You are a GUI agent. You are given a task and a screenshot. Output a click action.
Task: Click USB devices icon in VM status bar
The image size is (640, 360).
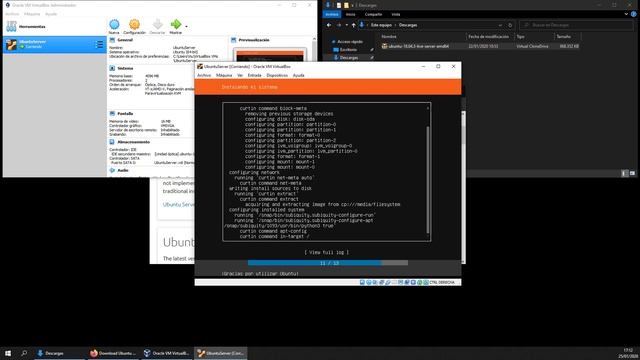[388, 282]
